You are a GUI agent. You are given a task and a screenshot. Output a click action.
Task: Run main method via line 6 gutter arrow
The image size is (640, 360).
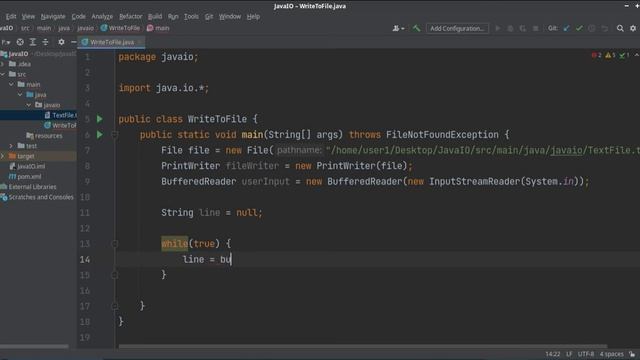[100, 135]
